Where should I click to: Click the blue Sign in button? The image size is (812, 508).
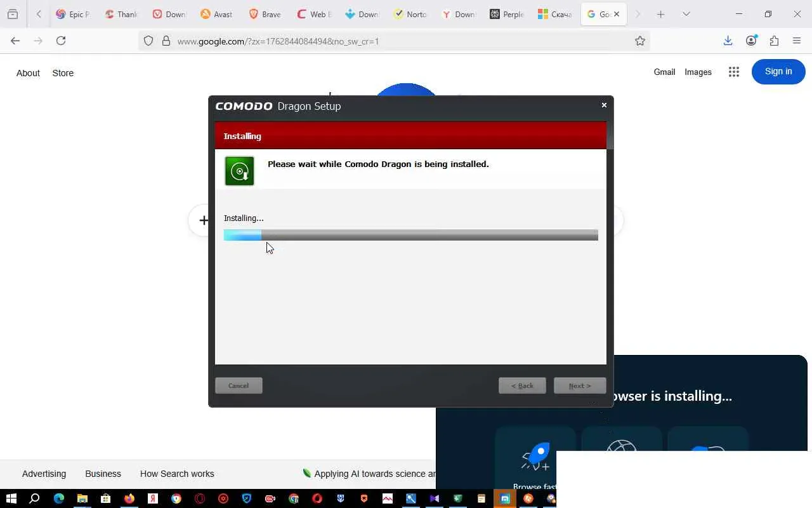point(778,72)
